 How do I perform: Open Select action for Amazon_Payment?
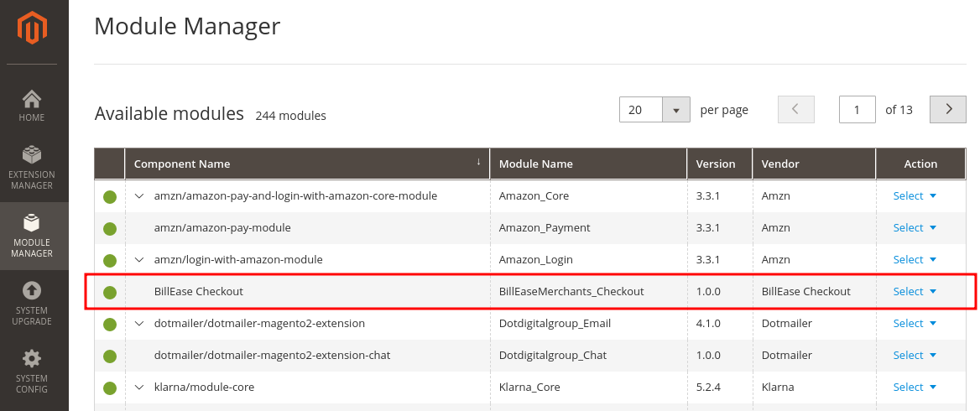[x=915, y=227]
